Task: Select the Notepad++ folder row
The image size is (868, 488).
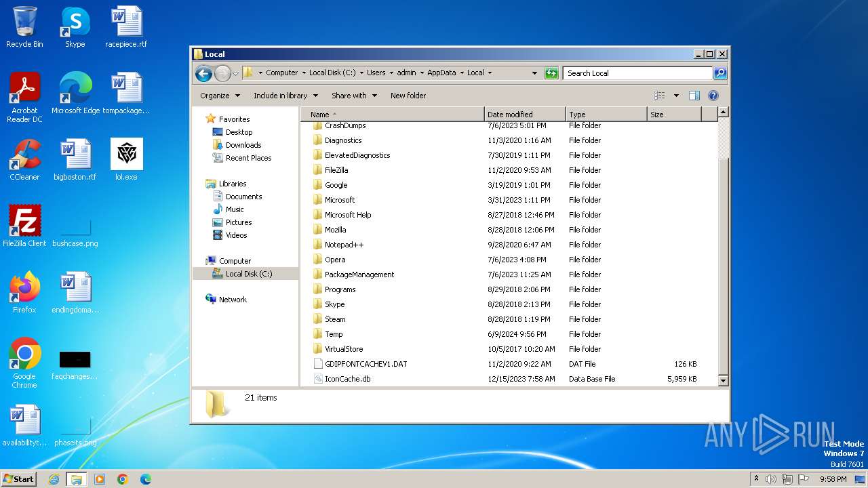Action: pos(509,245)
